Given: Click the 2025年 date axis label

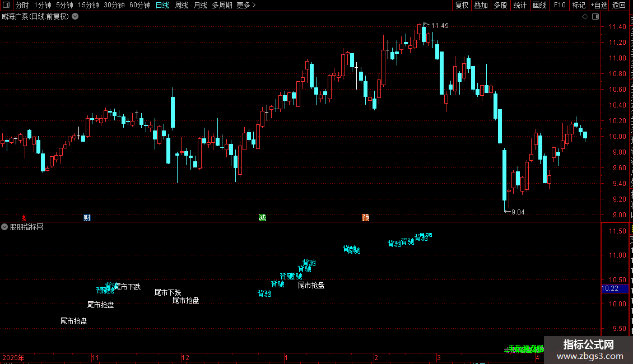Looking at the screenshot, I should pos(13,358).
